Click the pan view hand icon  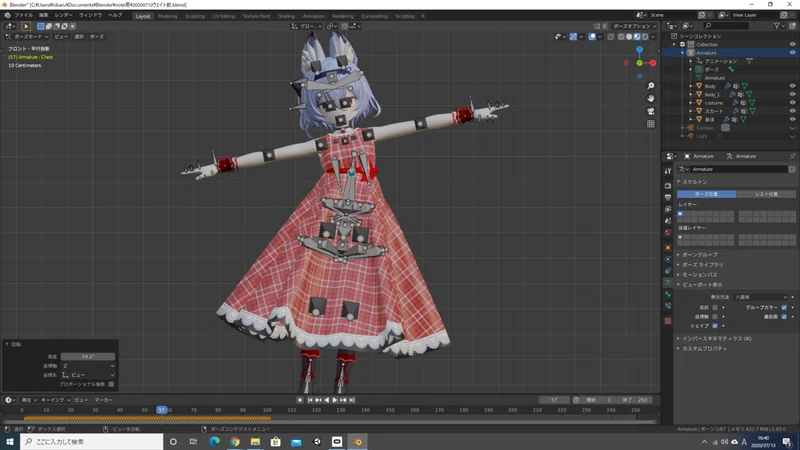[x=651, y=98]
